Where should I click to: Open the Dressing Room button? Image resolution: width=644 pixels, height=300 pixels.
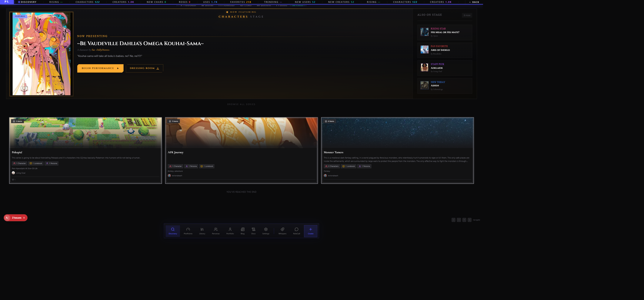coord(145,68)
